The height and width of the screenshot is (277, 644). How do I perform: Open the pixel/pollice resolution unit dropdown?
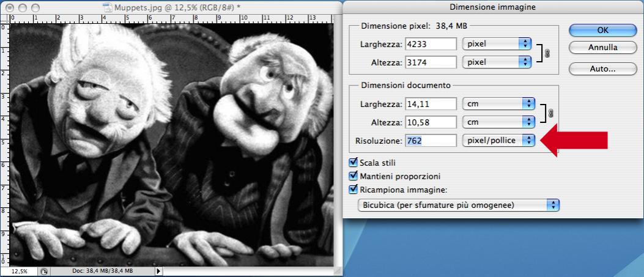[498, 141]
